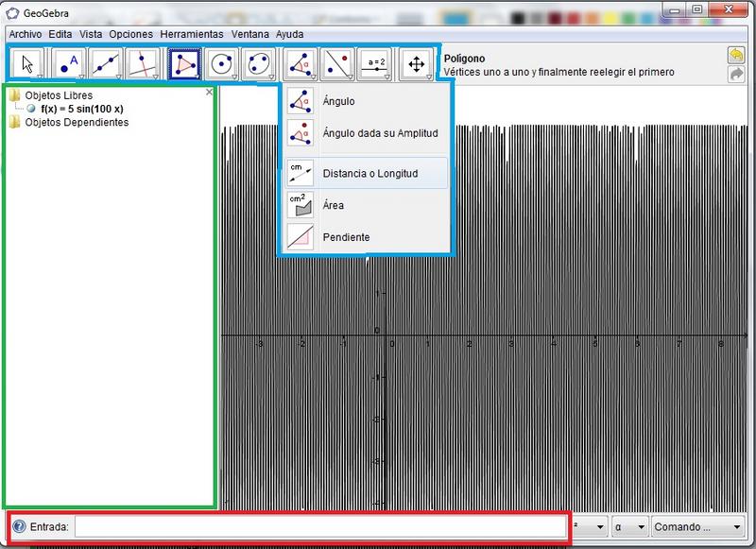The width and height of the screenshot is (756, 549).
Task: Choose the Line through two points tool
Action: point(106,63)
